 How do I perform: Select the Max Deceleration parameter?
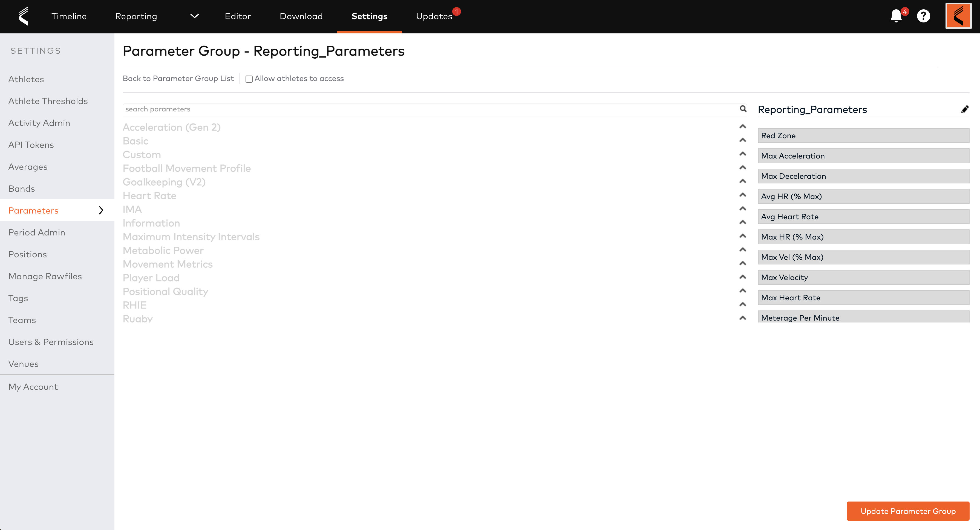coord(863,176)
